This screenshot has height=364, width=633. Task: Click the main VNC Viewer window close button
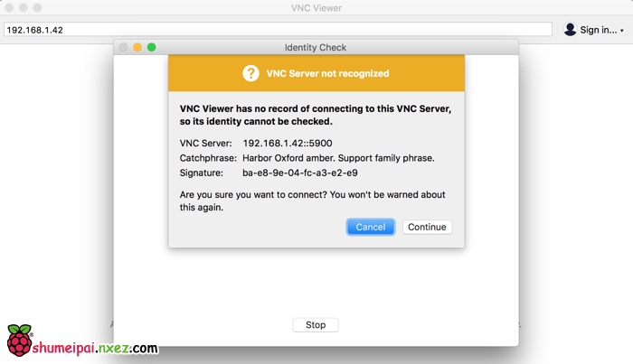coord(9,9)
